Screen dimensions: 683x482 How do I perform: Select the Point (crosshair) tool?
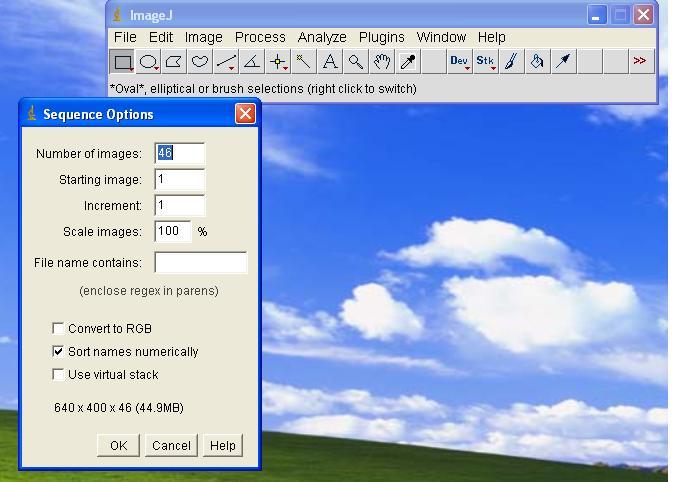pyautogui.click(x=278, y=62)
